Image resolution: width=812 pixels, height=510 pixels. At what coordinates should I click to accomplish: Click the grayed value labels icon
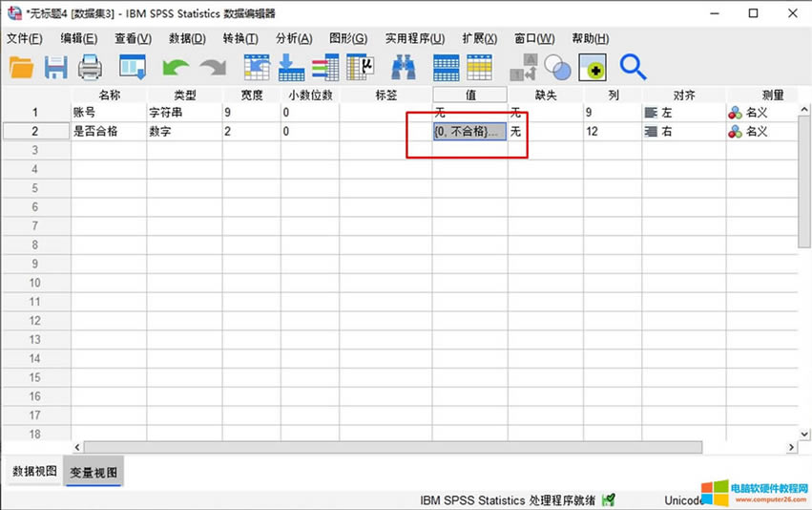(524, 68)
